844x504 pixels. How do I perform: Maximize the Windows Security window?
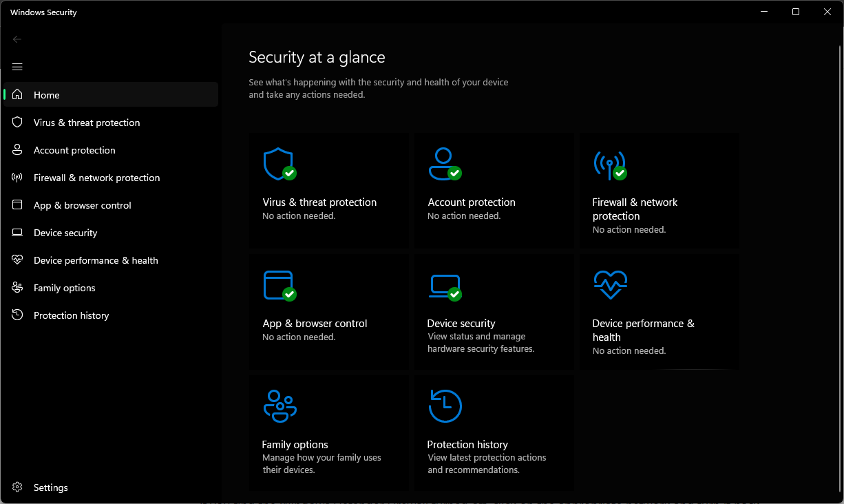[796, 12]
